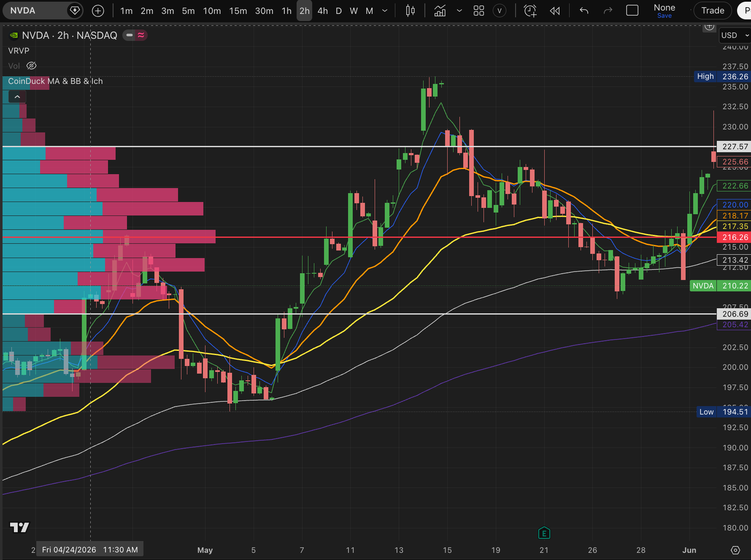The width and height of the screenshot is (751, 560).
Task: Select the active 2h interval
Action: pos(304,11)
